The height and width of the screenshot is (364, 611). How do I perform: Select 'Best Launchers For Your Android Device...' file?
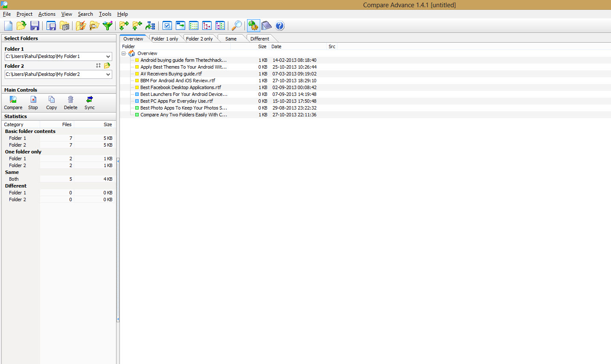pyautogui.click(x=184, y=94)
